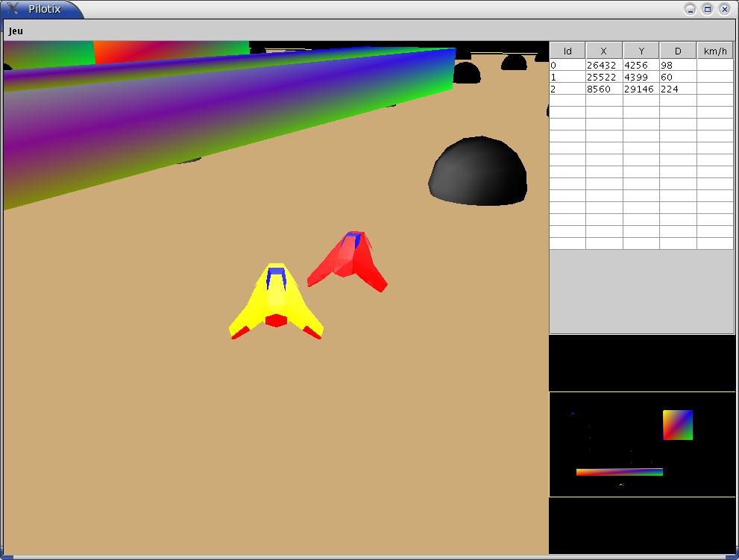Click the Id column header
Image resolution: width=739 pixels, height=560 pixels.
pos(567,51)
